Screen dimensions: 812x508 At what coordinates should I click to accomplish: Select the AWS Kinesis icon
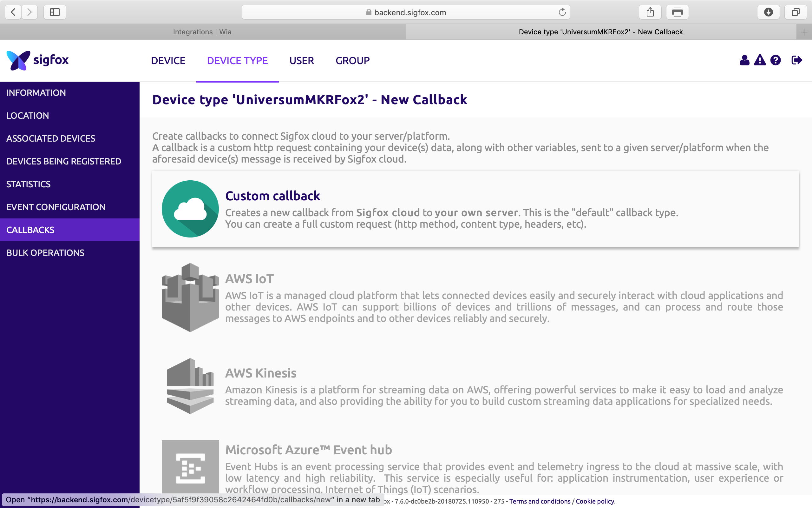pyautogui.click(x=190, y=386)
